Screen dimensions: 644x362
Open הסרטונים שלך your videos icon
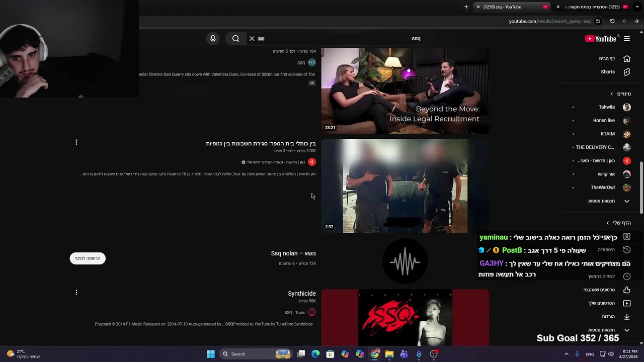pyautogui.click(x=627, y=303)
